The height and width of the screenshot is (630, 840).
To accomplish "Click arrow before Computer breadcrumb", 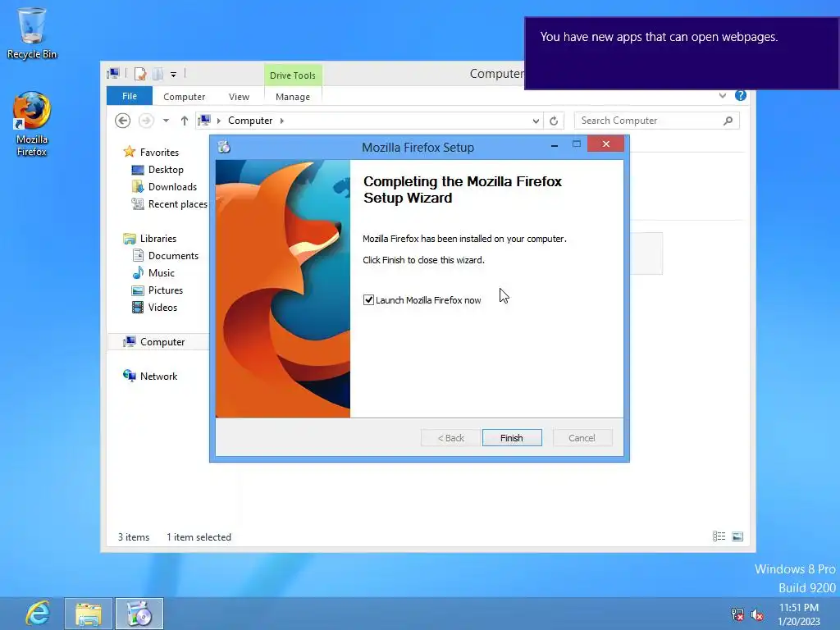I will tap(218, 121).
